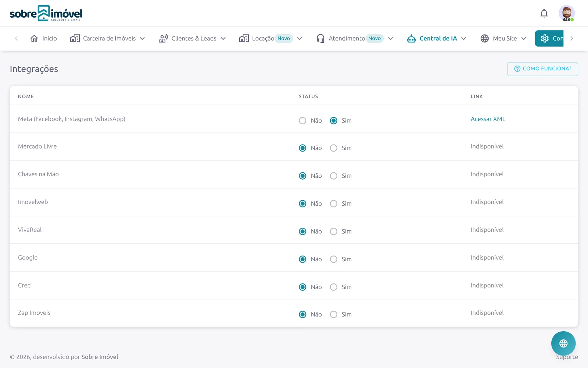Click the settings gear icon
This screenshot has width=588, height=368.
(x=545, y=38)
